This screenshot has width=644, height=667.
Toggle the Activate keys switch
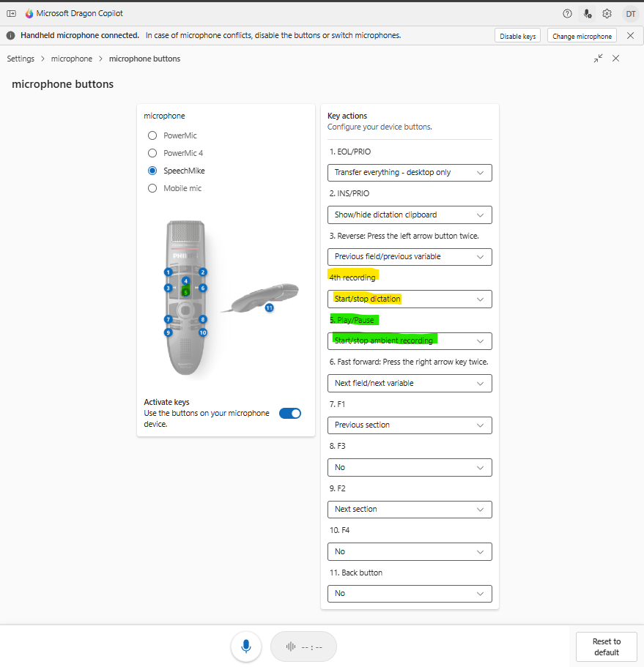290,414
